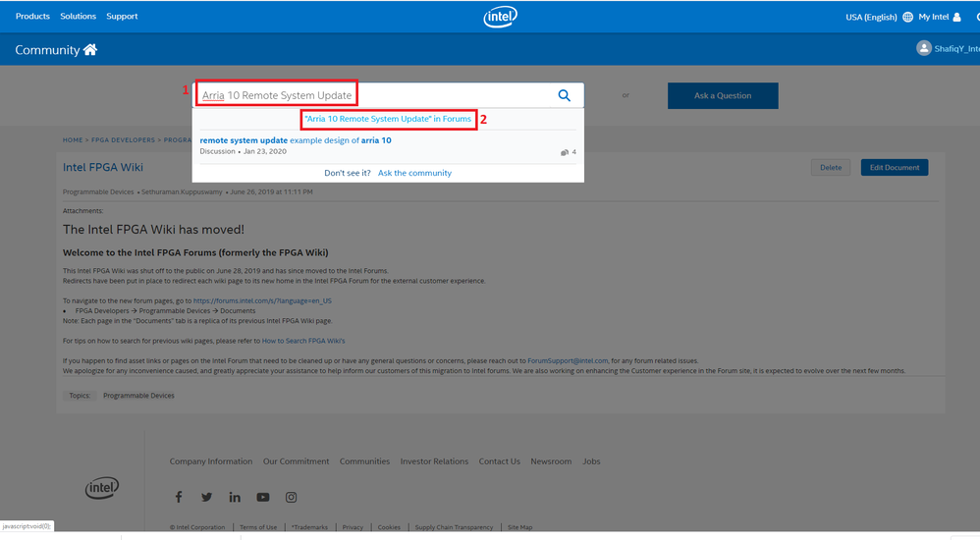Screen dimensions: 980x540
Task: Click the globe language icon
Action: pyautogui.click(x=907, y=17)
